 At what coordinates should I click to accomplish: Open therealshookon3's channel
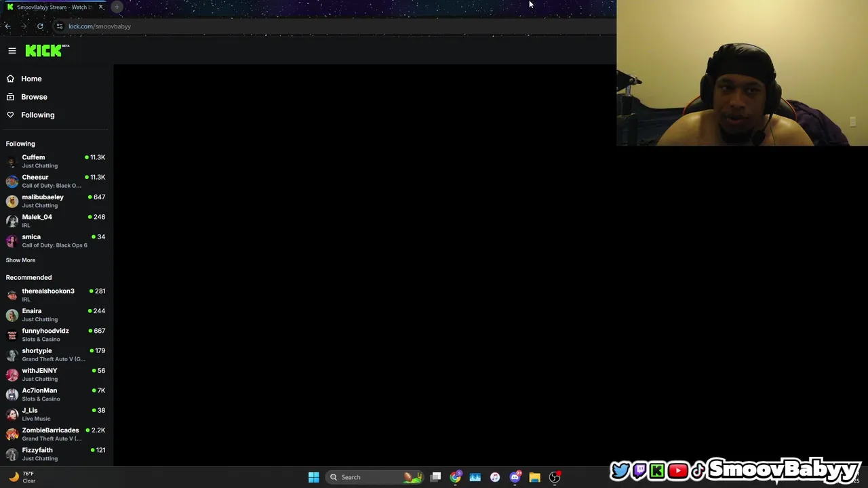(x=54, y=295)
